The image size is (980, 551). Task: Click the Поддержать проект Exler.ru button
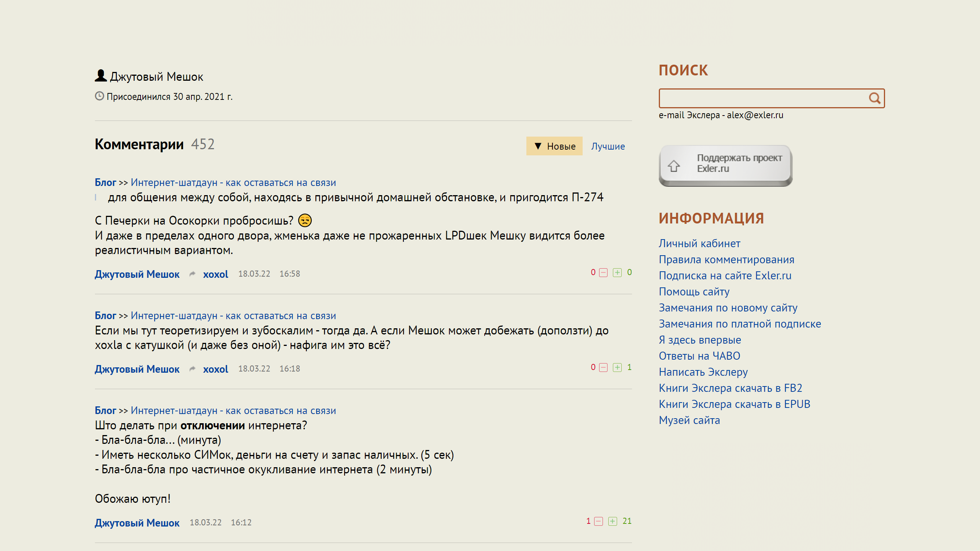pos(725,165)
